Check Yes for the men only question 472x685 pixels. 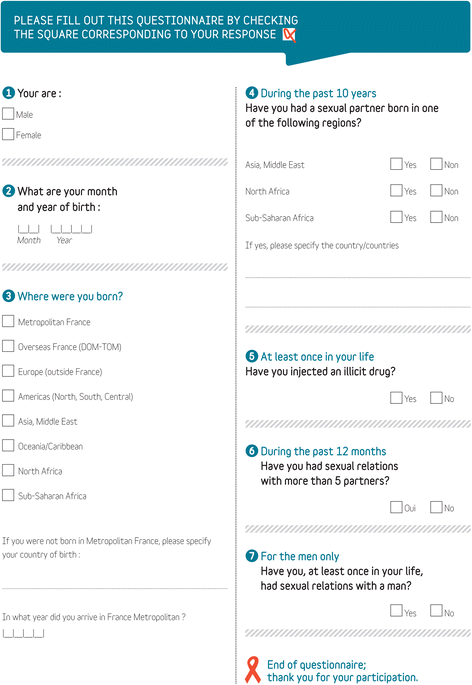click(396, 611)
